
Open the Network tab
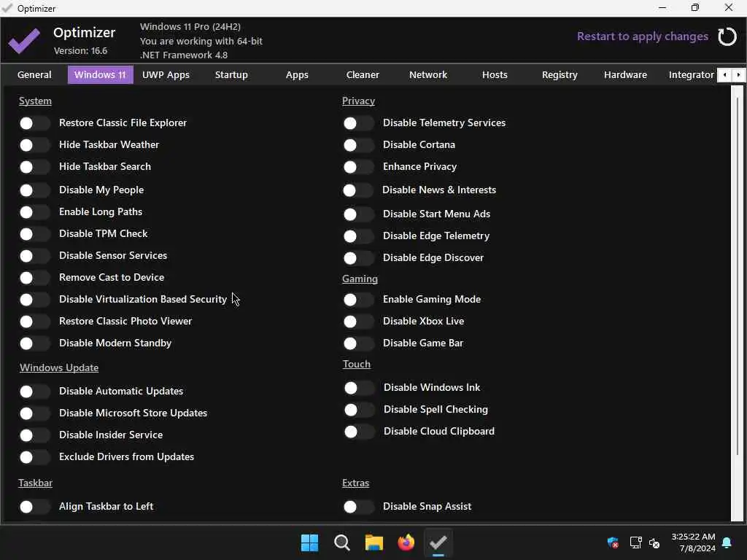428,75
